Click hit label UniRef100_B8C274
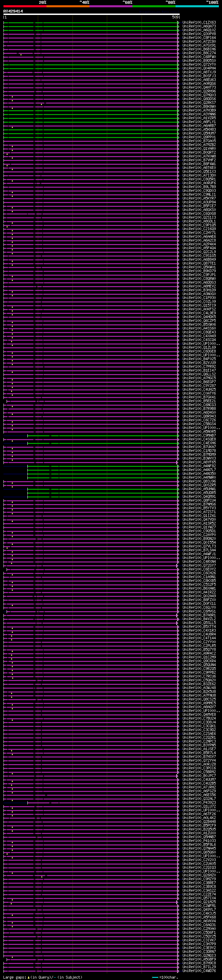The width and height of the screenshot is (222, 980). [199, 53]
